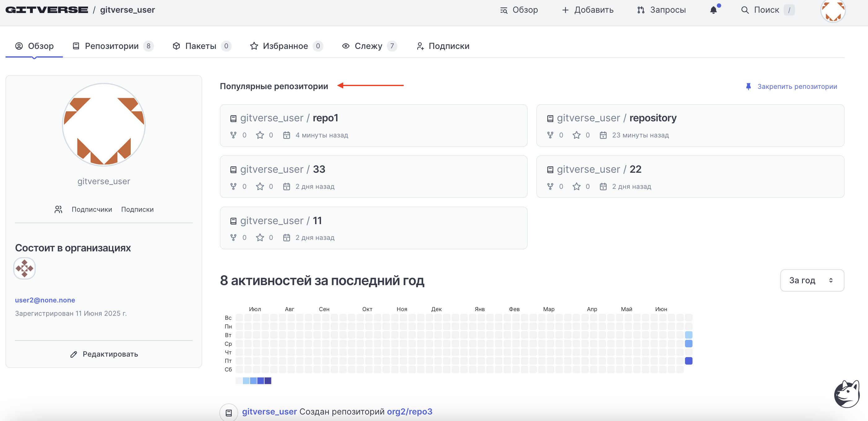Click the GitVerse logo
The width and height of the screenshot is (868, 421).
coord(46,10)
